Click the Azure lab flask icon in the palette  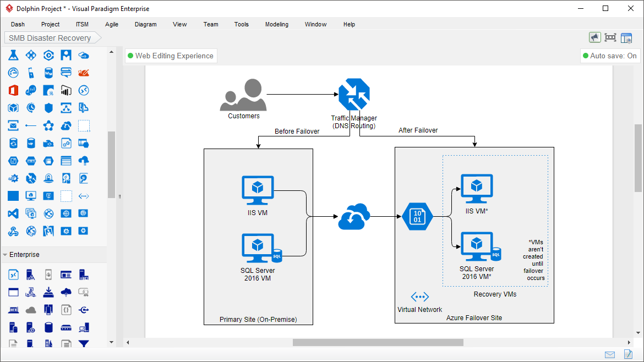(x=13, y=55)
